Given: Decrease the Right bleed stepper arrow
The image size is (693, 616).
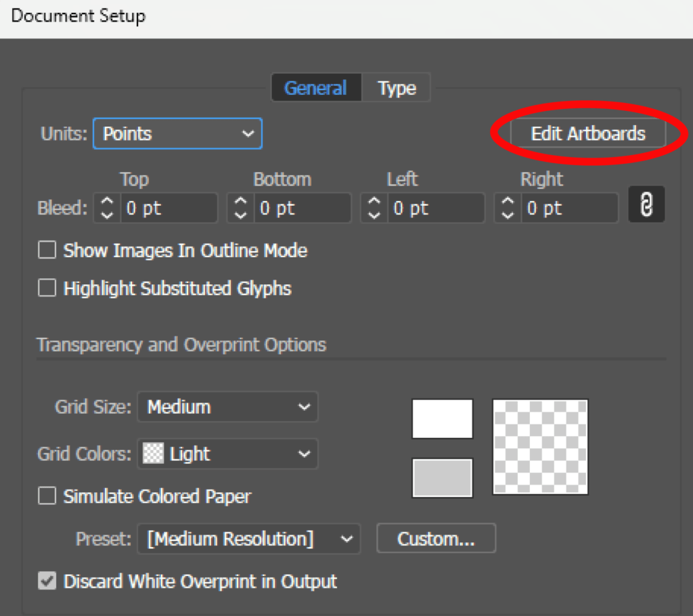Looking at the screenshot, I should coord(508,215).
